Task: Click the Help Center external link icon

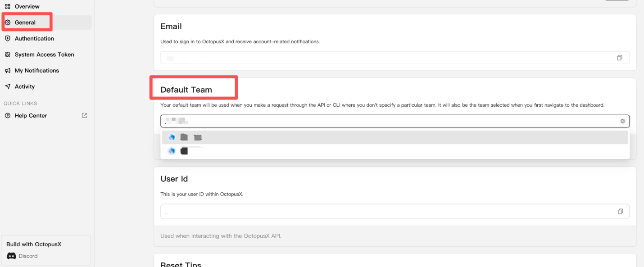Action: click(84, 116)
